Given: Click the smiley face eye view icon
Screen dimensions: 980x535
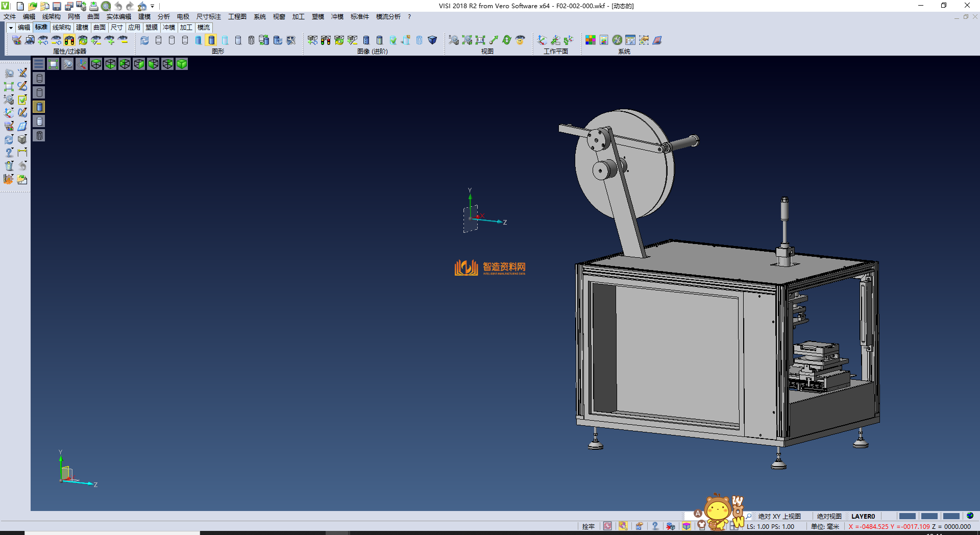Looking at the screenshot, I should point(520,40).
